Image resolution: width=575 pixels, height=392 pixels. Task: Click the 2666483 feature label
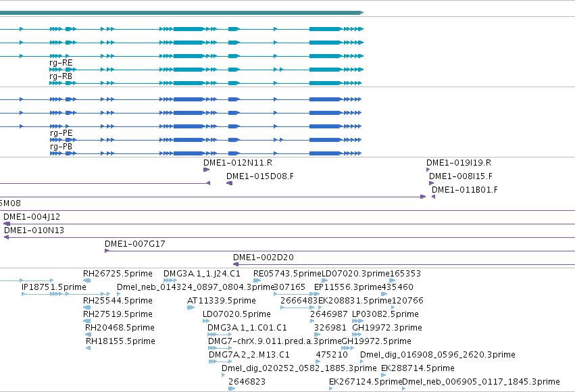299,301
